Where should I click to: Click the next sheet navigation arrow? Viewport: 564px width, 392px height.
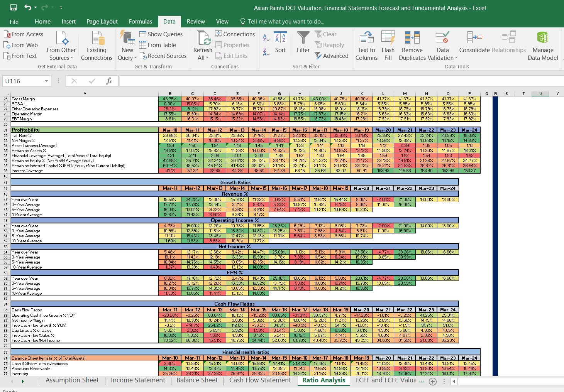pos(23,381)
